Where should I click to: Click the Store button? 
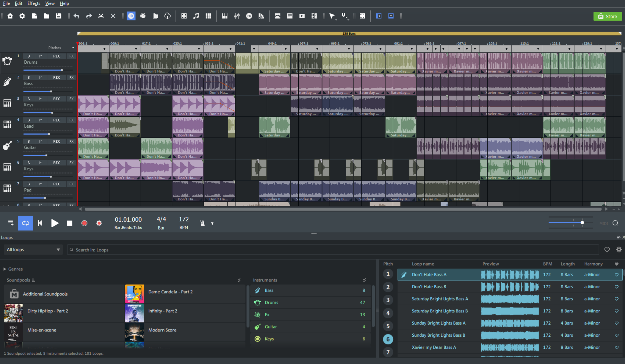607,16
